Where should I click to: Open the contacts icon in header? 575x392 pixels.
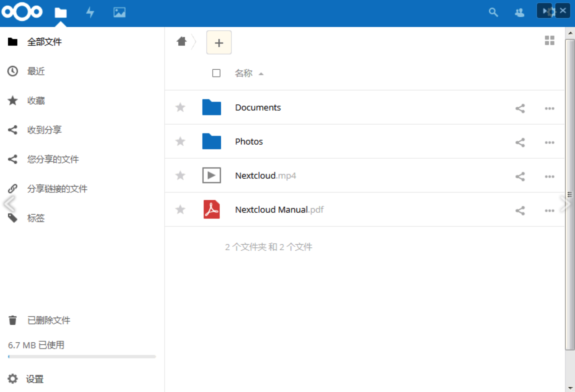pyautogui.click(x=519, y=13)
